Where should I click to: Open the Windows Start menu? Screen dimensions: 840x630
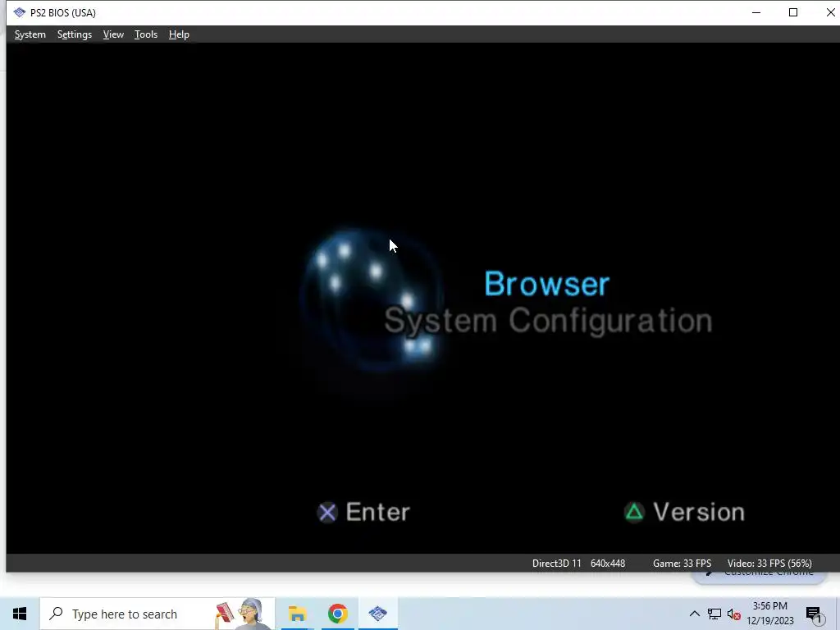coord(20,614)
